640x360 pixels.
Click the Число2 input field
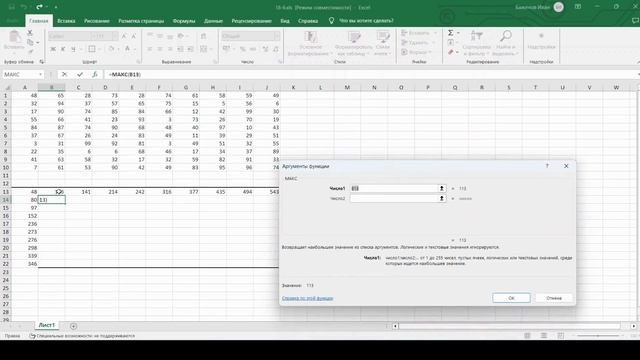pyautogui.click(x=394, y=198)
